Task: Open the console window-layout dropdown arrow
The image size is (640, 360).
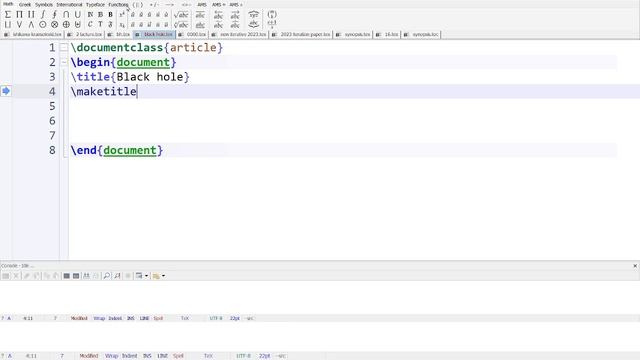Action: pos(147,276)
